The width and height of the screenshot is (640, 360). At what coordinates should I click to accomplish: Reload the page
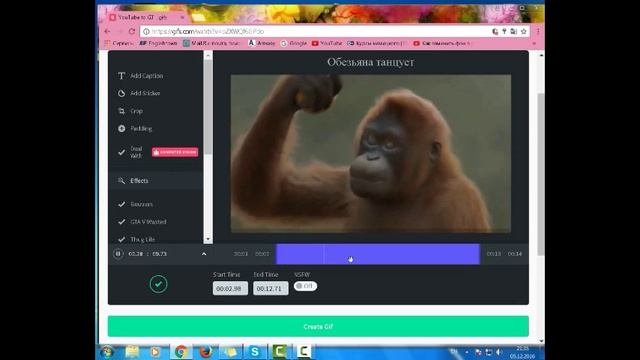tap(132, 31)
